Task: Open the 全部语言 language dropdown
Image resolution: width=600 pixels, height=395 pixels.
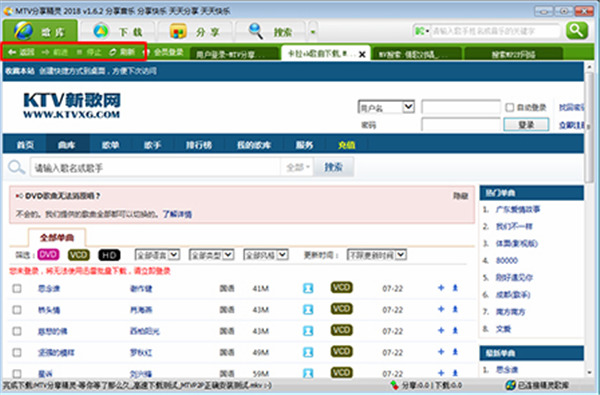Action: (x=157, y=255)
